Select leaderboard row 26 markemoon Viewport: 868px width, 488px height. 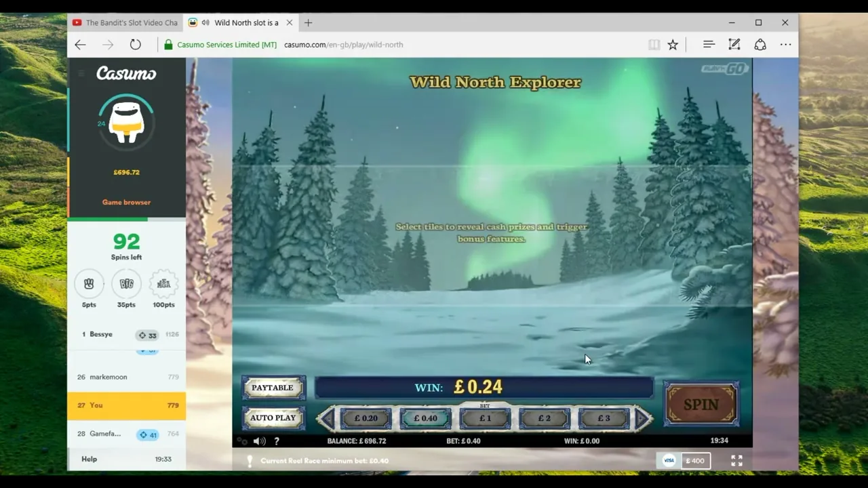[126, 377]
